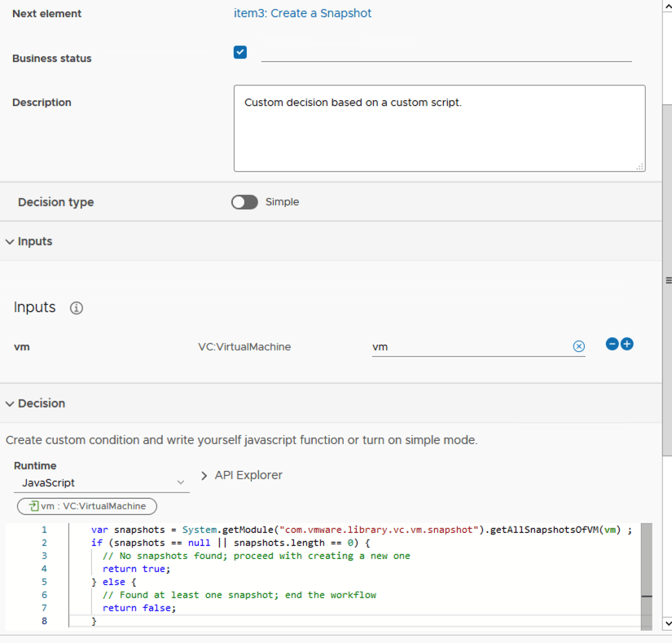Collapse the Inputs section
672x643 pixels.
coord(10,242)
